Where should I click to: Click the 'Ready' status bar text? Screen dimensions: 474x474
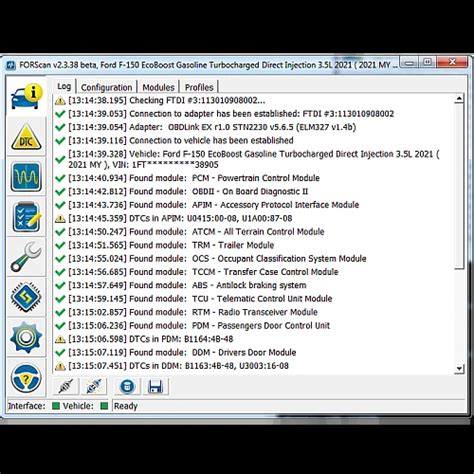(x=126, y=406)
